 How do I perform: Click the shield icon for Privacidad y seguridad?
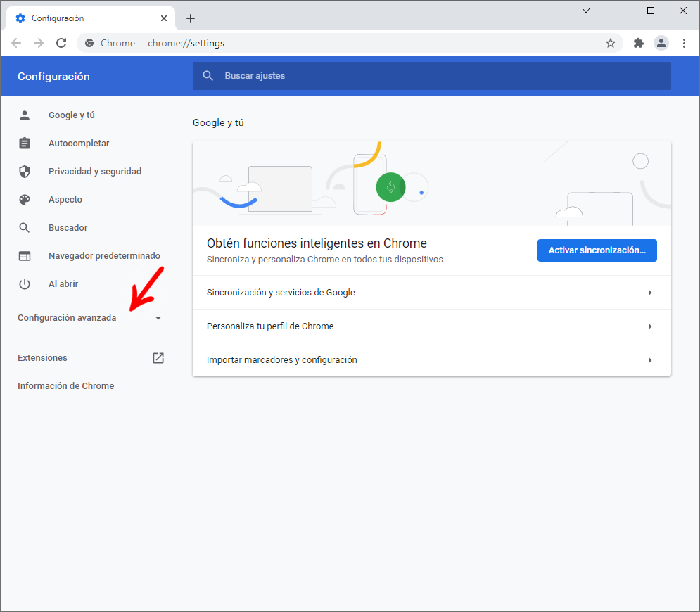coord(25,172)
